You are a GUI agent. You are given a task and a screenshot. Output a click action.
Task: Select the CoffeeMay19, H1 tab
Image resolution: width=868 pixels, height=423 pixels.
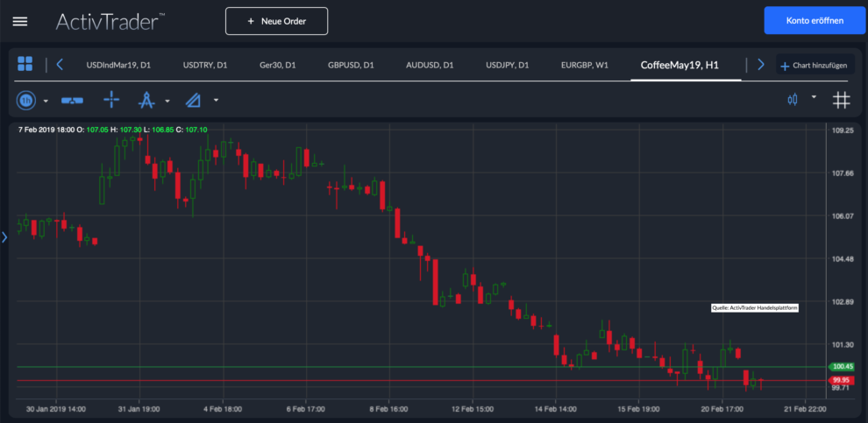point(679,65)
